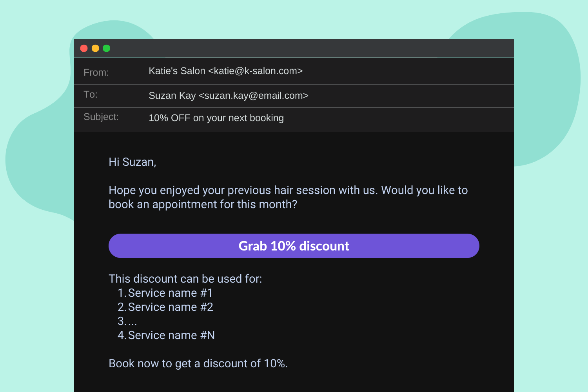Viewport: 588px width, 392px height.
Task: Click 'This discount can be used for:' heading
Action: point(186,279)
